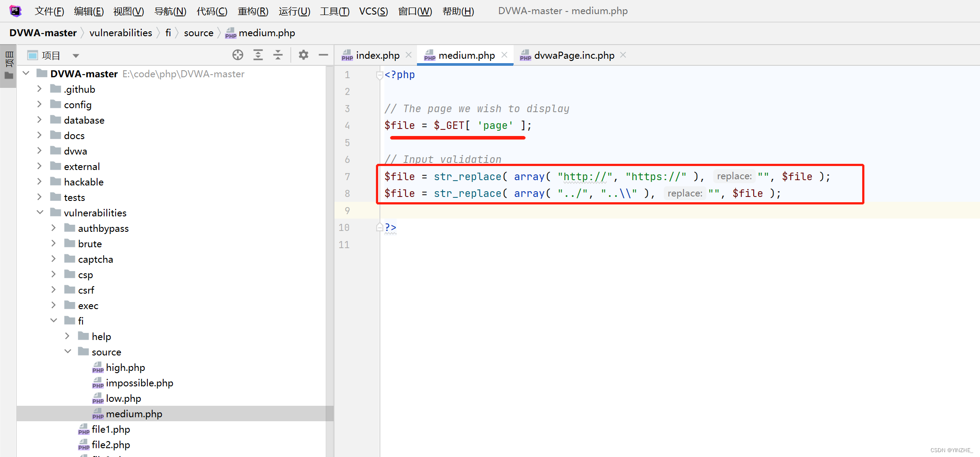Select file2.php in project tree
This screenshot has width=980, height=457.
[x=111, y=445]
